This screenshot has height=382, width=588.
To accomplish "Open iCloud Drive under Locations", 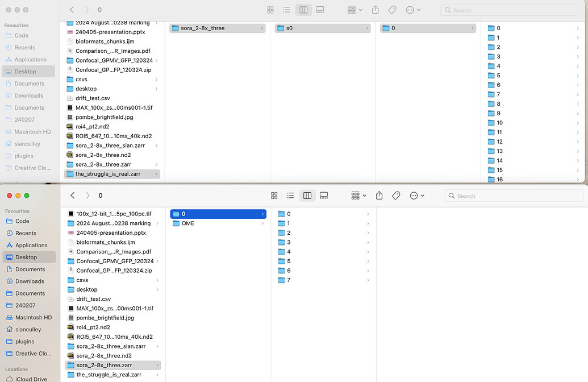I will 31,379.
